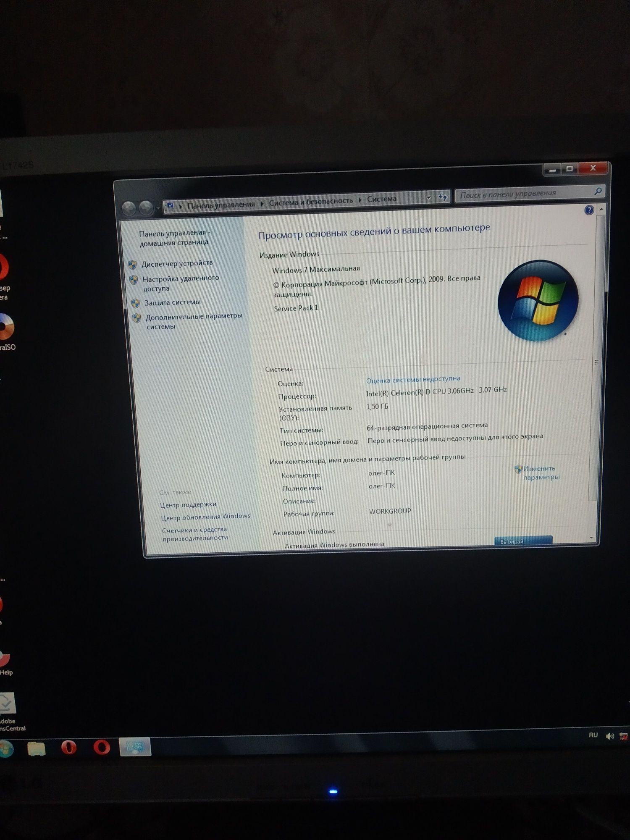
Task: Open Настройка удаленного доступа link
Action: coord(181,283)
